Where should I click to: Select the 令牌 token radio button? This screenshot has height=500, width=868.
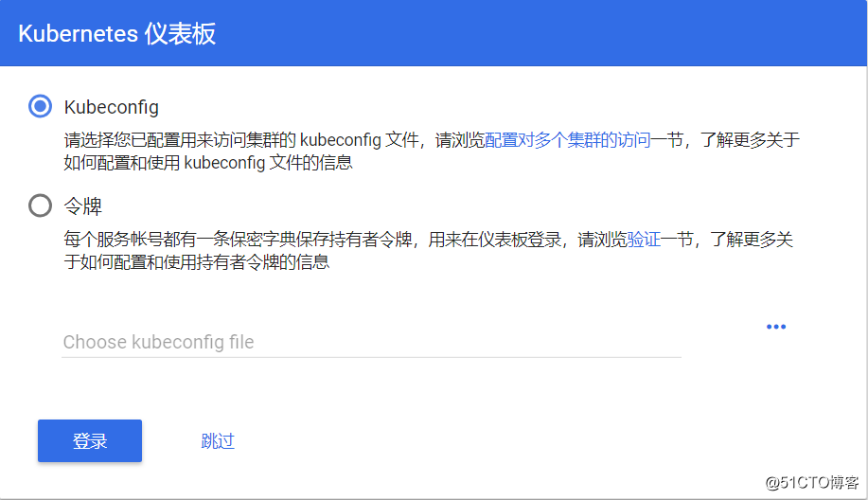click(40, 205)
